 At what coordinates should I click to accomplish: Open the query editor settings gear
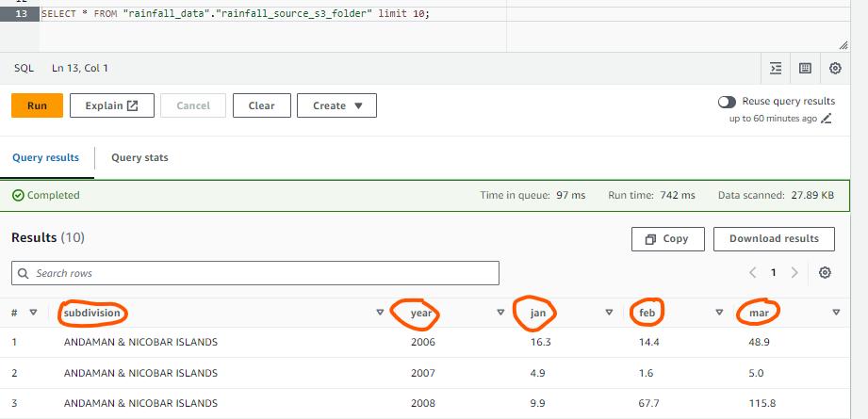[835, 68]
